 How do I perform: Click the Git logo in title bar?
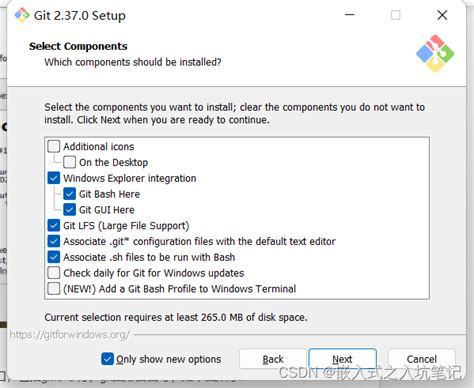pos(22,15)
